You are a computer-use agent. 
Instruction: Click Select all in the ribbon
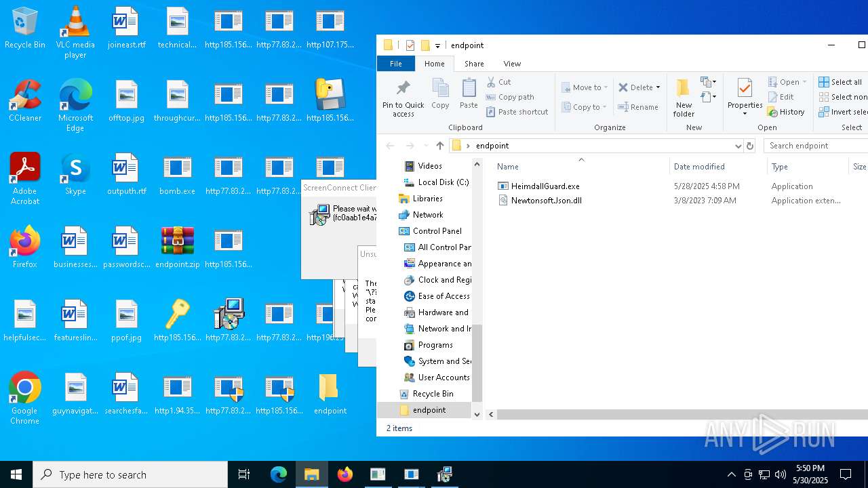(x=840, y=82)
